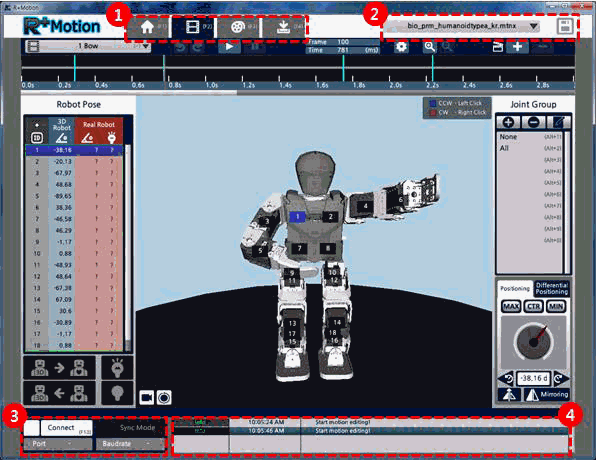Add a key frame with the plus icon
Image resolution: width=596 pixels, height=460 pixels.
coord(517,47)
